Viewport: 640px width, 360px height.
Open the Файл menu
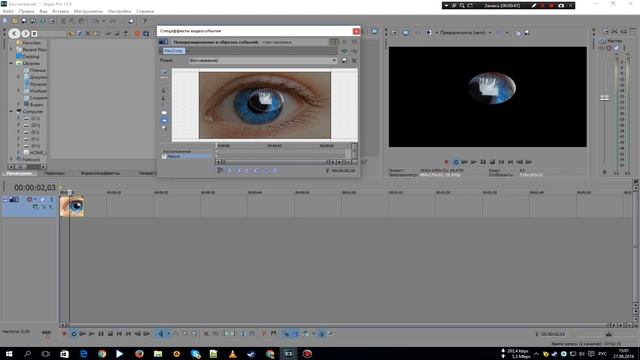coord(8,11)
